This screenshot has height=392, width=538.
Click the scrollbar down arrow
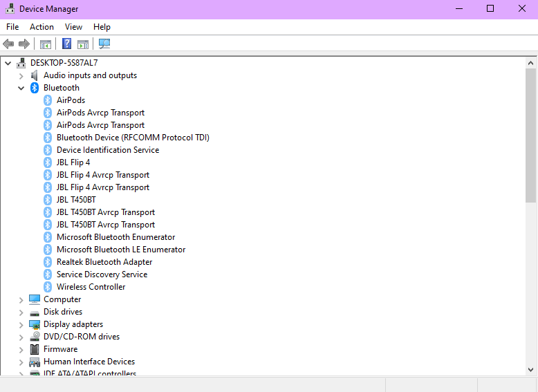(530, 370)
